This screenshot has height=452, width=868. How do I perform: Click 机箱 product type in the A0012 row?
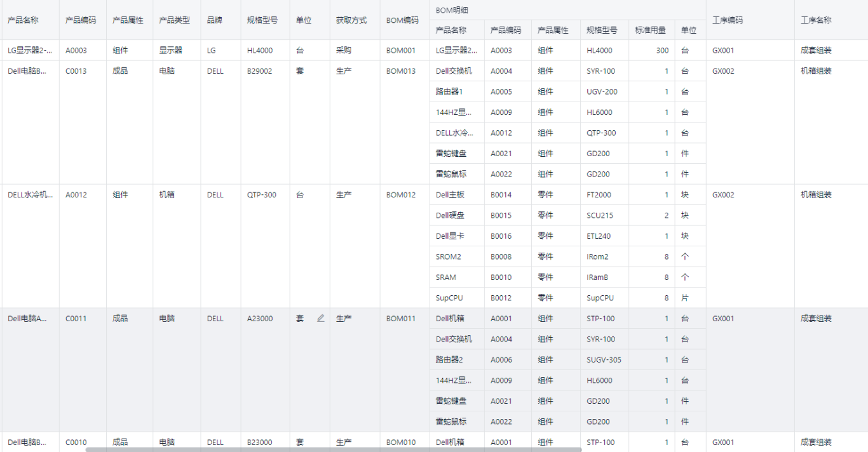[x=166, y=195]
